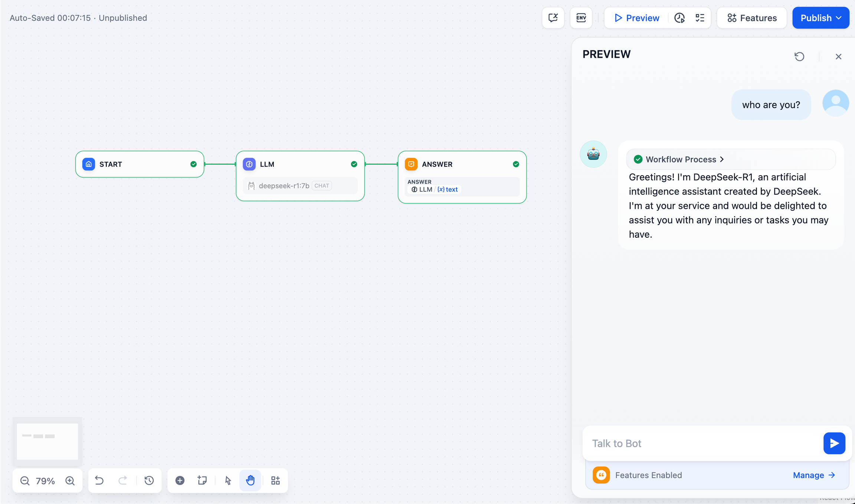Screen dimensions: 855x504
Task: Expand the Features panel dropdown
Action: (x=752, y=18)
